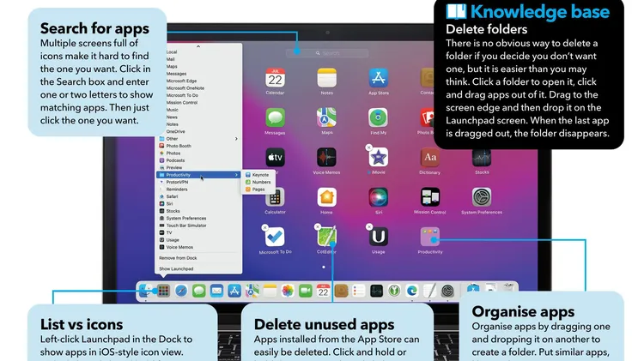Choose Pages in the Productivity submenu

click(x=258, y=190)
